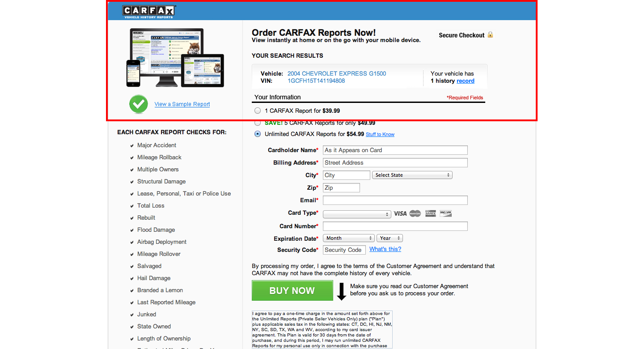
Task: Focus the City input field
Action: [x=347, y=175]
